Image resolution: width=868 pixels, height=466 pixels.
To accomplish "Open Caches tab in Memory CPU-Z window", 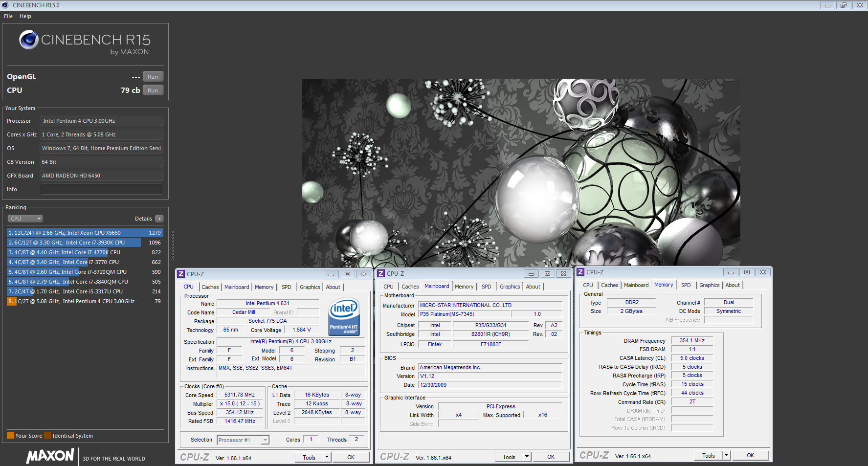I will (610, 285).
